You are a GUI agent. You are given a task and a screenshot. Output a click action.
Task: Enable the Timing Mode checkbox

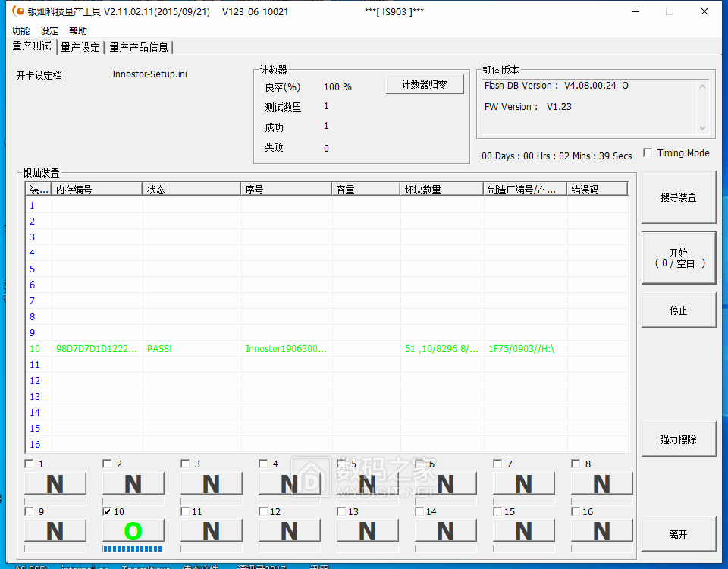click(x=648, y=153)
